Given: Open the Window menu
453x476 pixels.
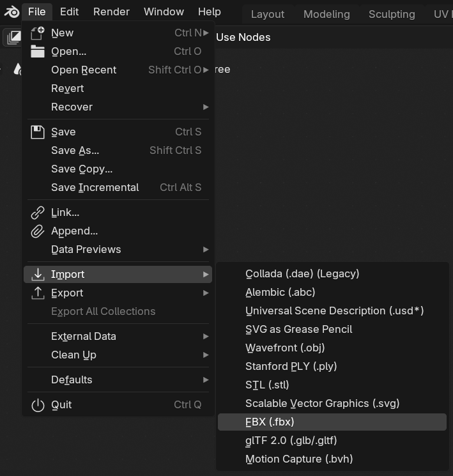Looking at the screenshot, I should [164, 12].
